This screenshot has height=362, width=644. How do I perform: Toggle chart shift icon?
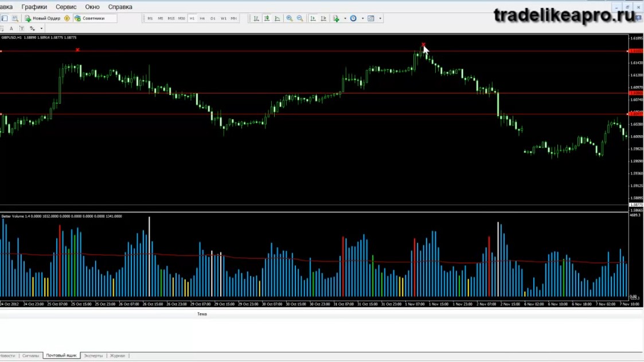point(323,18)
